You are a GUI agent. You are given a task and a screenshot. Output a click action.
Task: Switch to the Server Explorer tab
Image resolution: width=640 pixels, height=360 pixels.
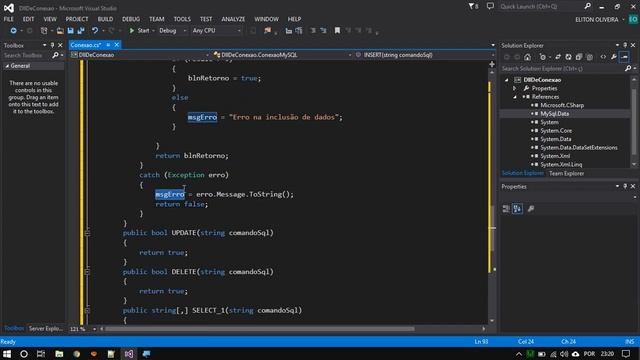(45, 329)
